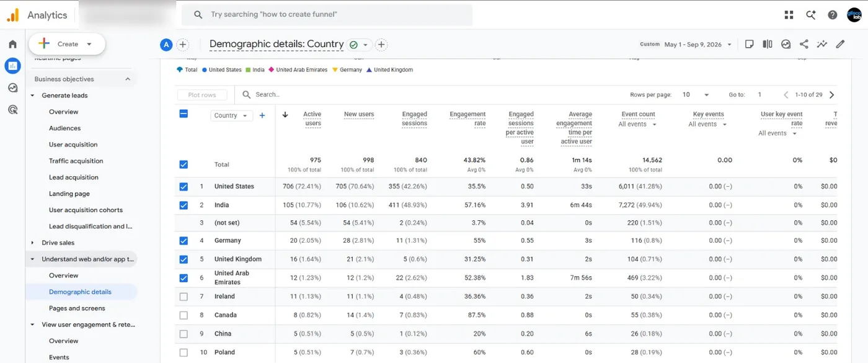This screenshot has width=868, height=363.
Task: Open Key events All events dropdown
Action: click(707, 124)
